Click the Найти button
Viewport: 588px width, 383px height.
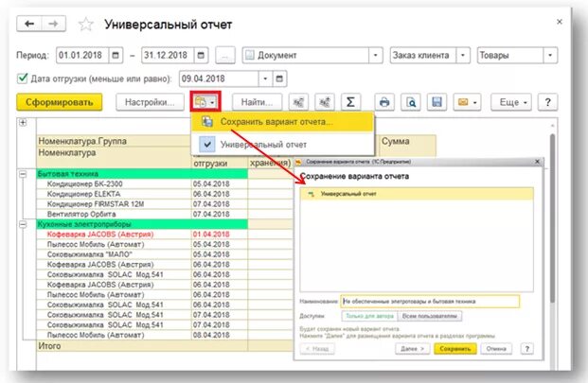click(257, 102)
